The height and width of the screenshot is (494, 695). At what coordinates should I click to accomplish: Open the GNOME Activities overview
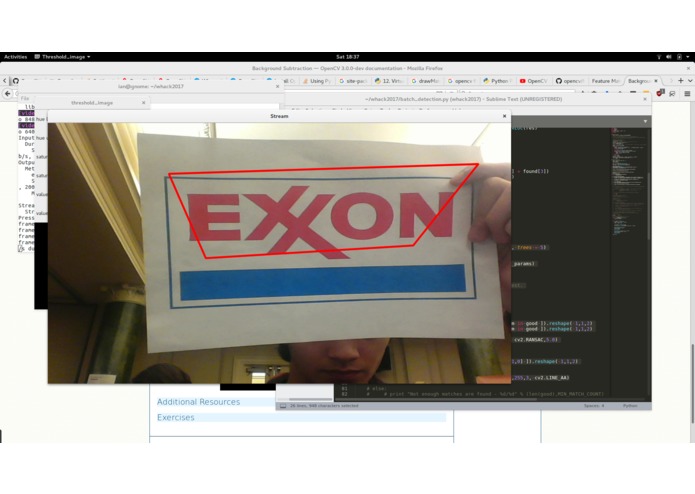point(16,57)
